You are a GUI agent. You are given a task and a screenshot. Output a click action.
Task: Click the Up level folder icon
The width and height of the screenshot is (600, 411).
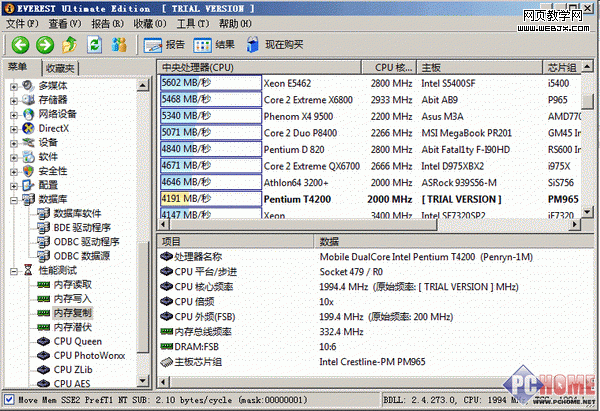click(x=69, y=44)
